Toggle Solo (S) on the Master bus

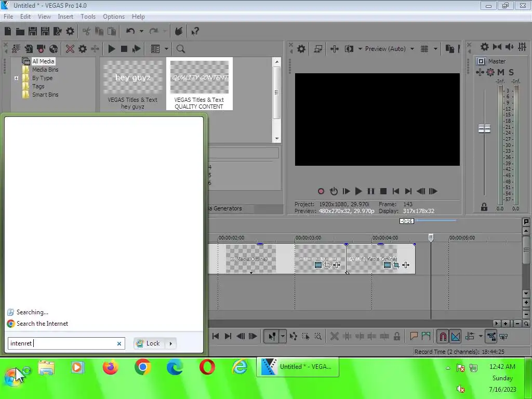click(511, 72)
